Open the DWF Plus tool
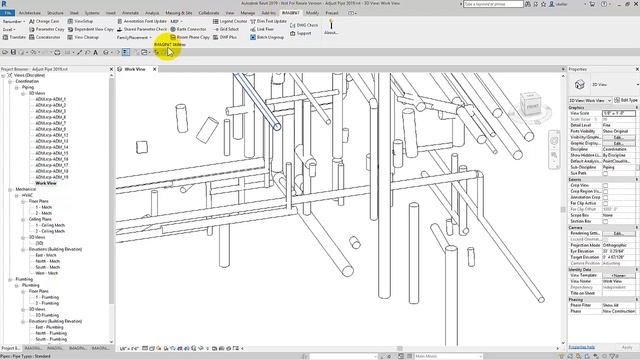640x360 pixels. coord(225,37)
